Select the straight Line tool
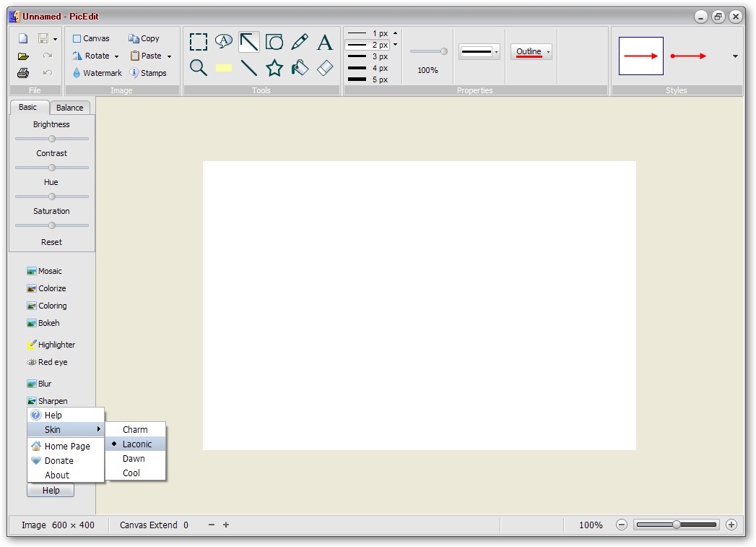 coord(249,68)
